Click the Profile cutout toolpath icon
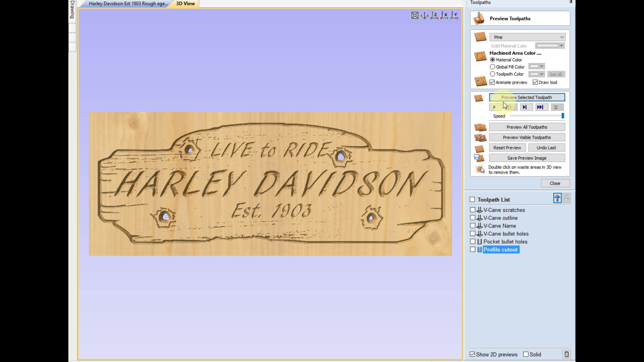This screenshot has height=362, width=644. click(x=480, y=249)
